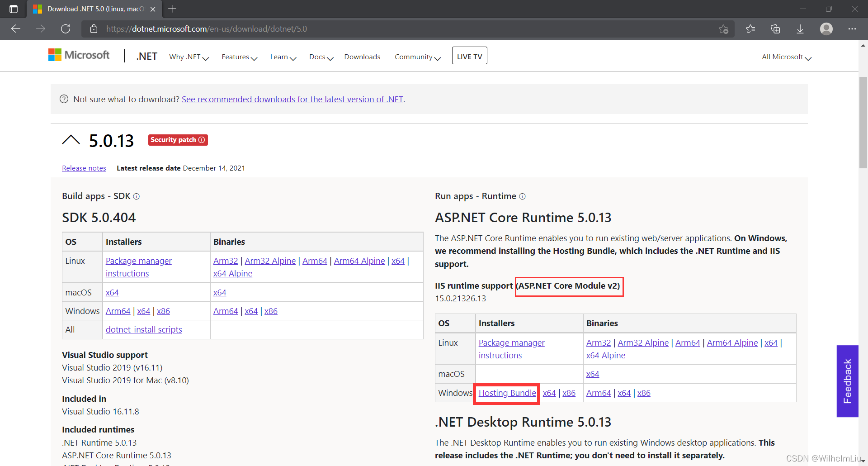Open the Downloads nav item
The width and height of the screenshot is (868, 466).
[x=362, y=57]
